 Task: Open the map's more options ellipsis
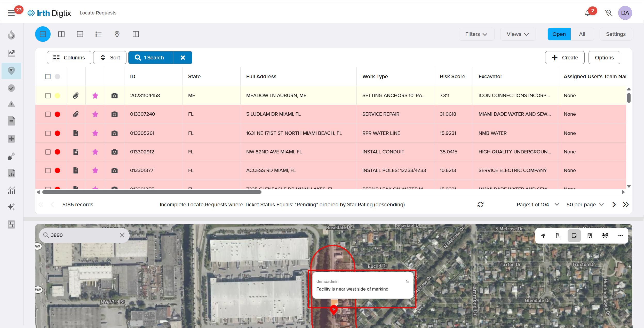(621, 236)
